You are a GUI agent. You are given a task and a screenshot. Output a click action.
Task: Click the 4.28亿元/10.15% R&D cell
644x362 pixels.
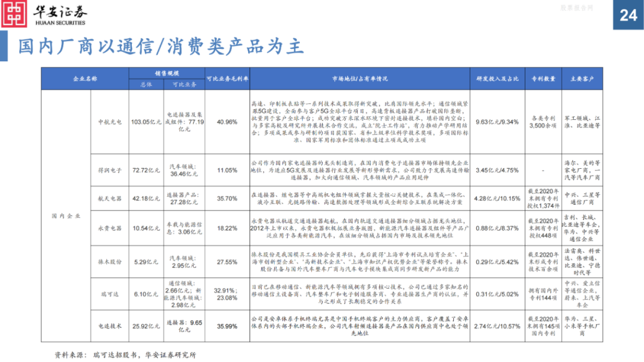point(497,199)
